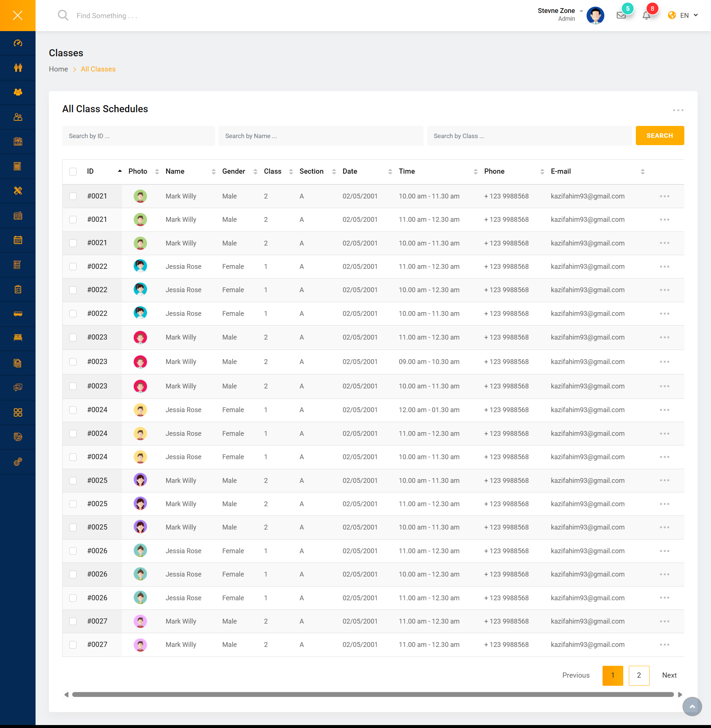The height and width of the screenshot is (728, 711).
Task: Open the panel options three-dot icon beside All Class Schedules
Action: click(678, 110)
